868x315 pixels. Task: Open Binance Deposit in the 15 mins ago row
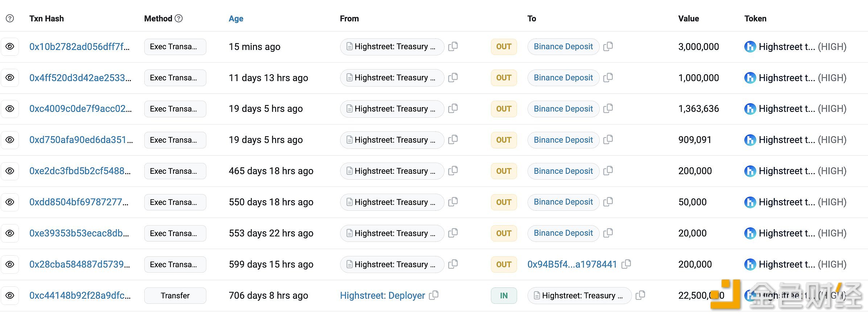(563, 47)
